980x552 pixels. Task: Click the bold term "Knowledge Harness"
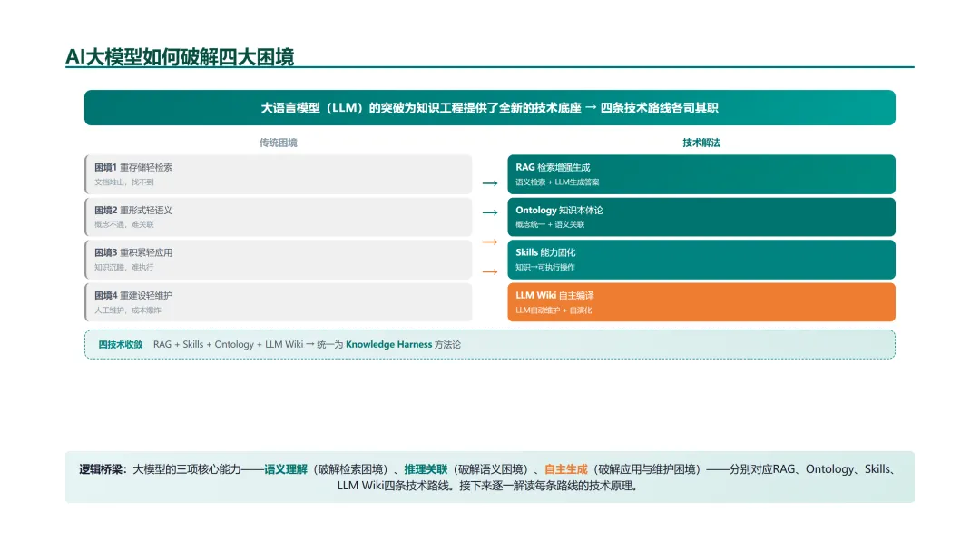coord(388,344)
